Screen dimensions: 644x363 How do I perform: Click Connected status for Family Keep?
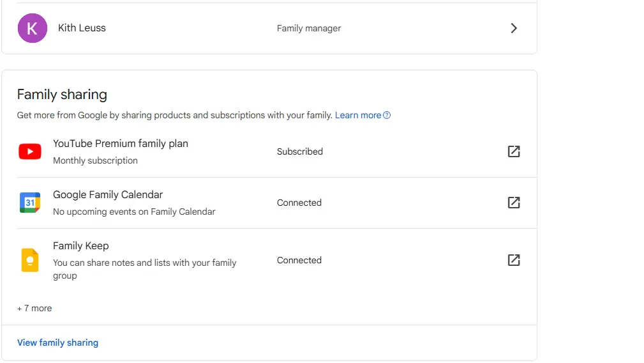pos(299,260)
